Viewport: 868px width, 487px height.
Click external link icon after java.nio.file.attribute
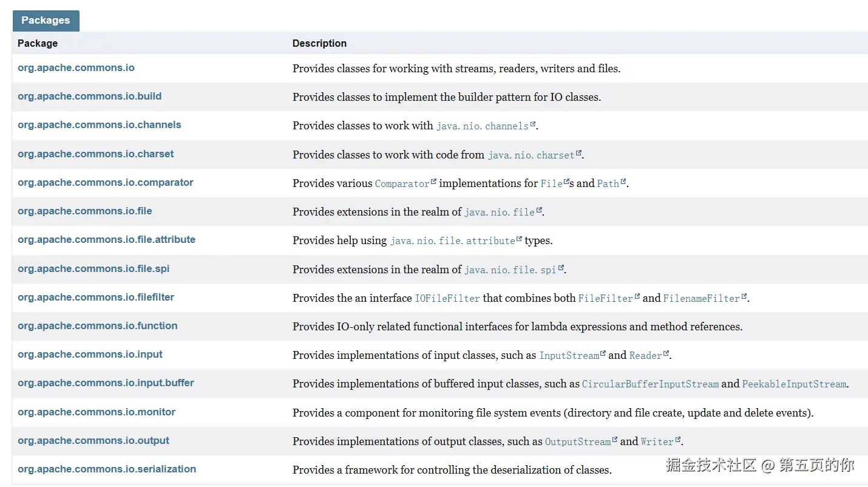519,239
